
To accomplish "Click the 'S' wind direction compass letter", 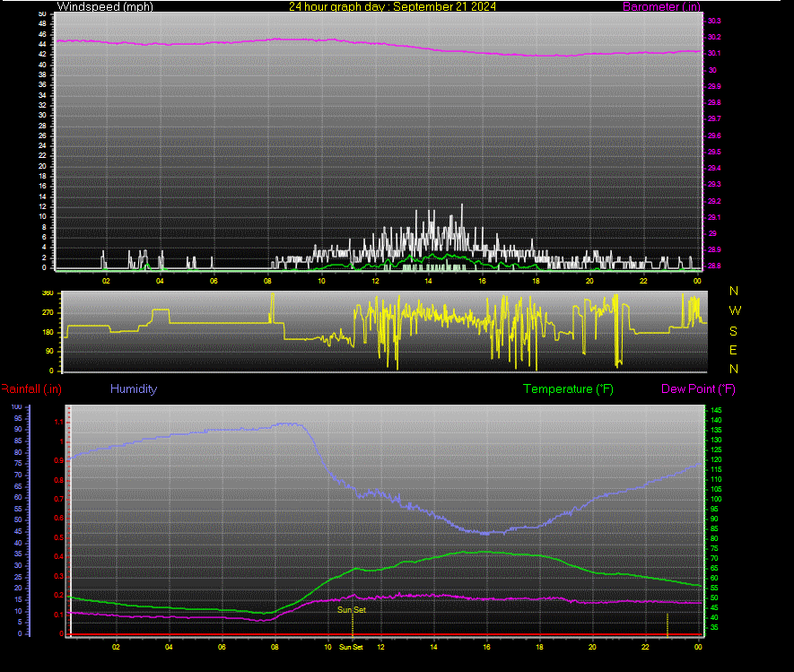I will click(733, 331).
